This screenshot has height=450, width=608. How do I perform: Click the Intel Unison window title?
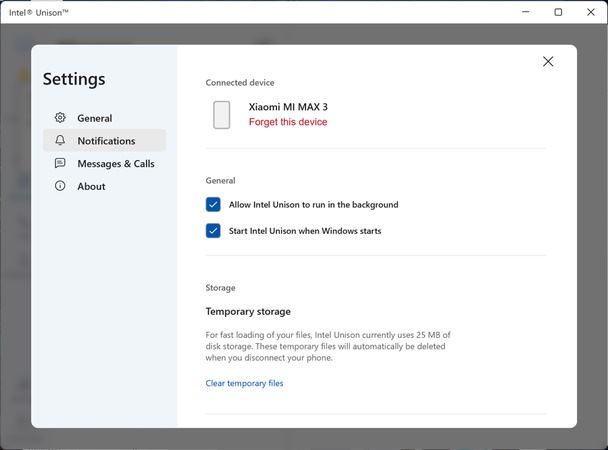[38, 12]
